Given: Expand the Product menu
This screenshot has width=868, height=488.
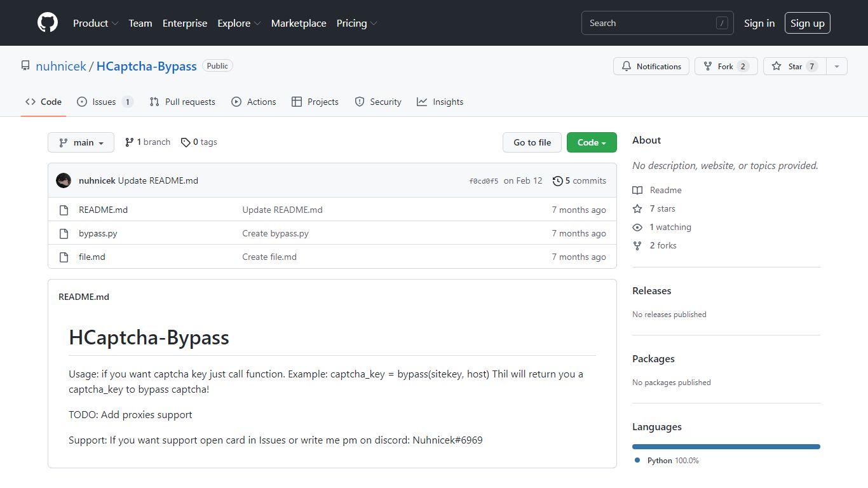Looking at the screenshot, I should click(95, 23).
